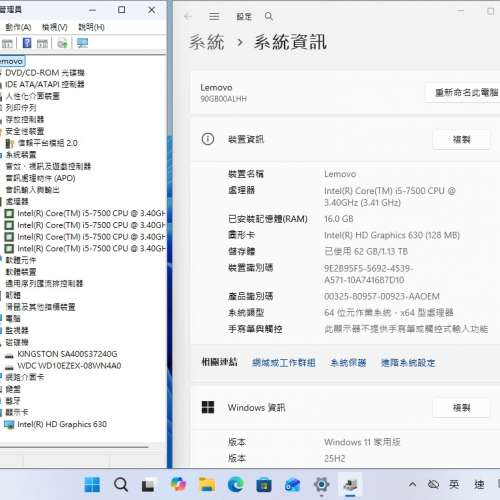Click the 16.0 GB RAM value
This screenshot has height=500, width=500.
coord(339,219)
